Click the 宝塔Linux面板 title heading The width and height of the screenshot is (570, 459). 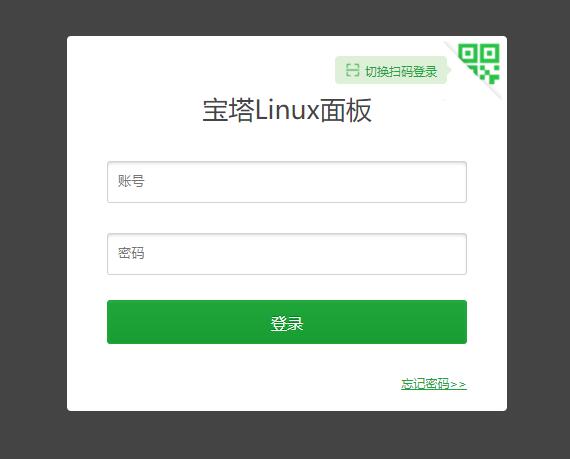pyautogui.click(x=287, y=110)
